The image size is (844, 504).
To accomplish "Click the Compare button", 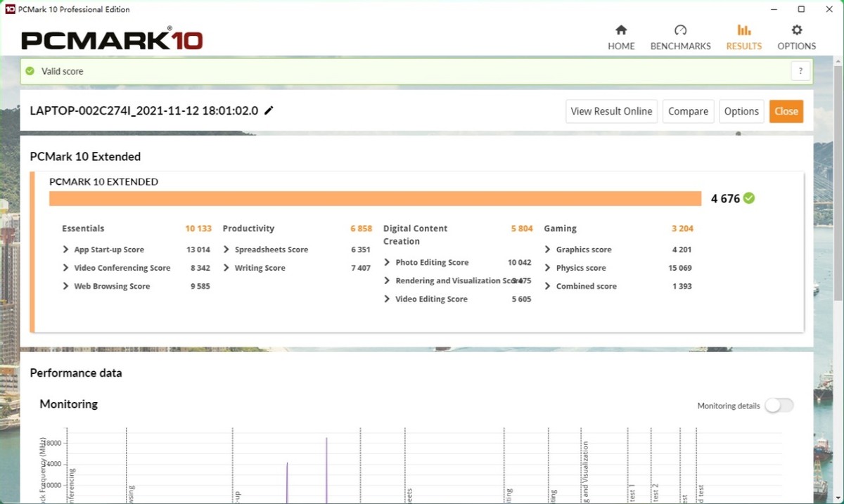I will [x=688, y=111].
